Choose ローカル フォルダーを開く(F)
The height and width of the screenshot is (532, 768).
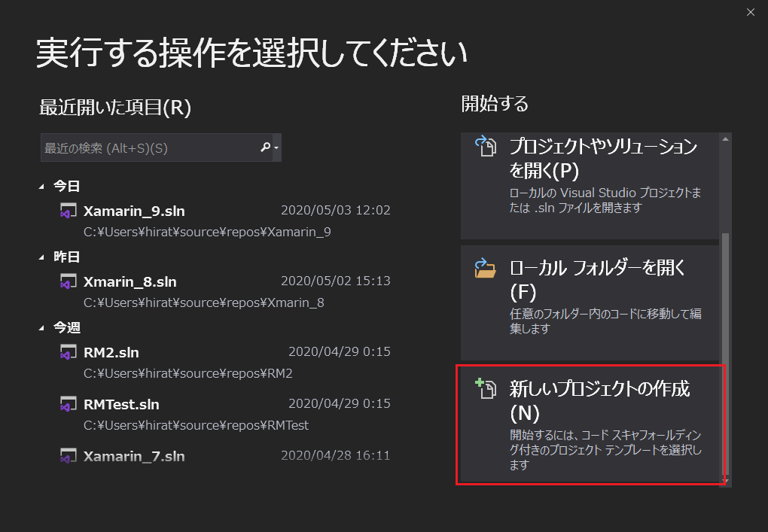coord(590,303)
